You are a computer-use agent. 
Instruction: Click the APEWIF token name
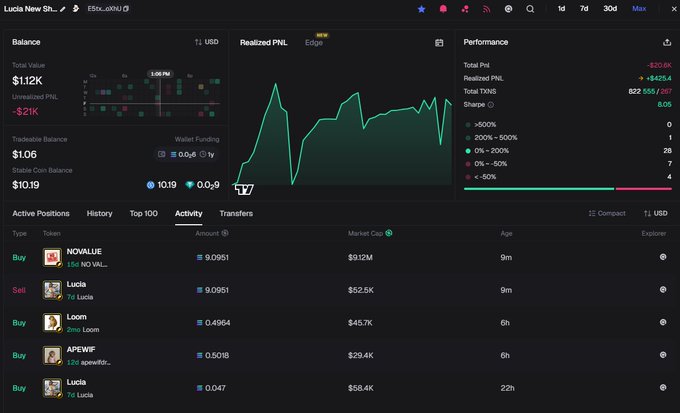[81, 349]
